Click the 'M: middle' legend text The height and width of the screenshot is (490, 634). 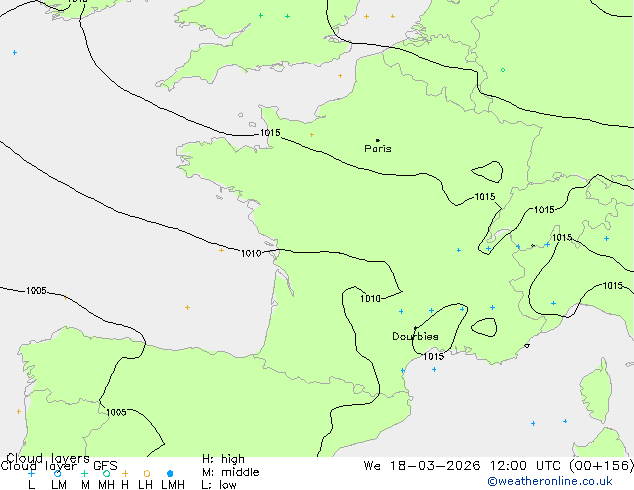click(x=230, y=472)
